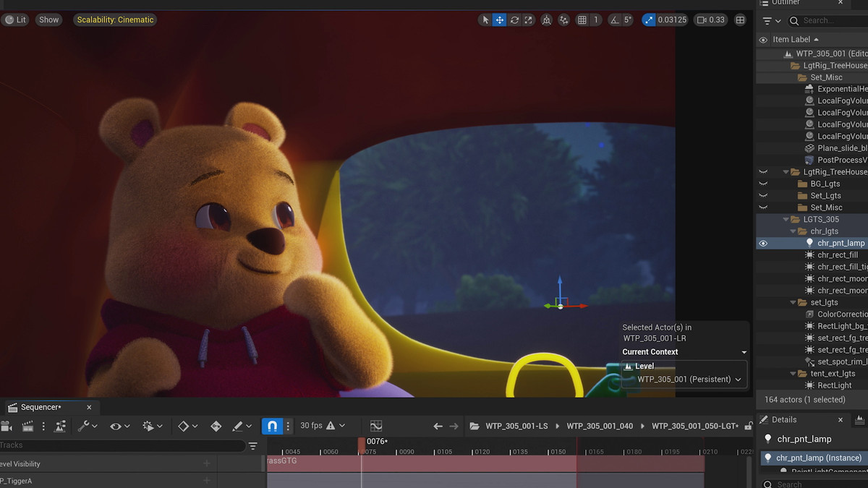The image size is (868, 488).
Task: Toggle Sequencer magnet snapping
Action: (272, 427)
